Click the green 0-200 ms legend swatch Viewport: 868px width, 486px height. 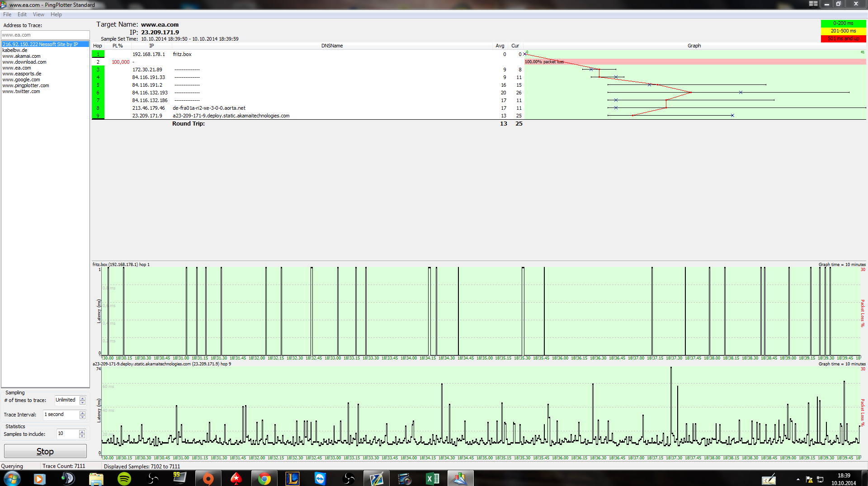pyautogui.click(x=843, y=23)
